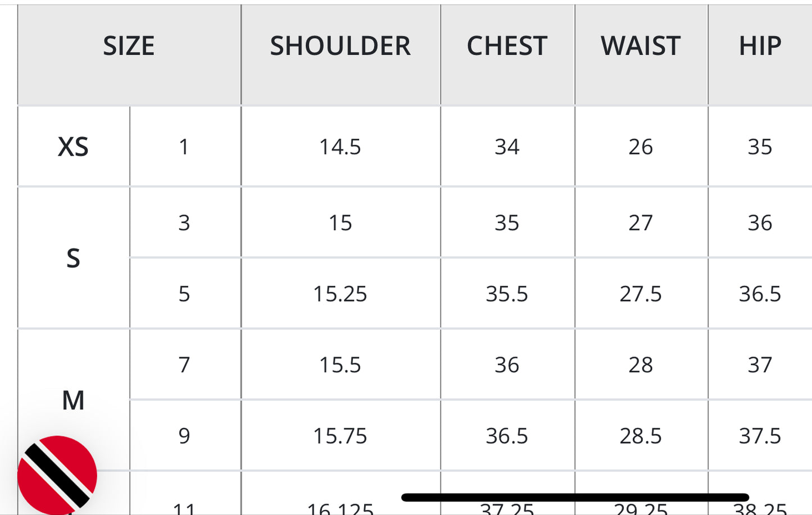Select the M size label
This screenshot has width=812, height=515.
point(73,400)
